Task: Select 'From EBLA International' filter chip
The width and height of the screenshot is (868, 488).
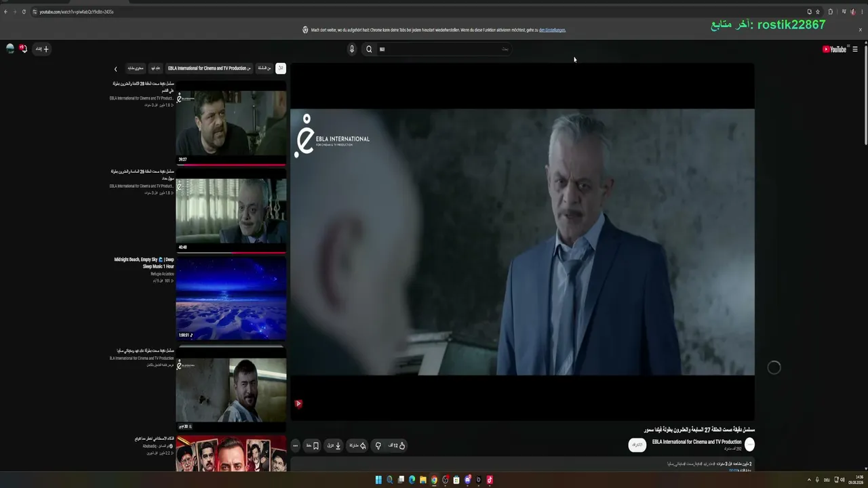Action: click(209, 68)
